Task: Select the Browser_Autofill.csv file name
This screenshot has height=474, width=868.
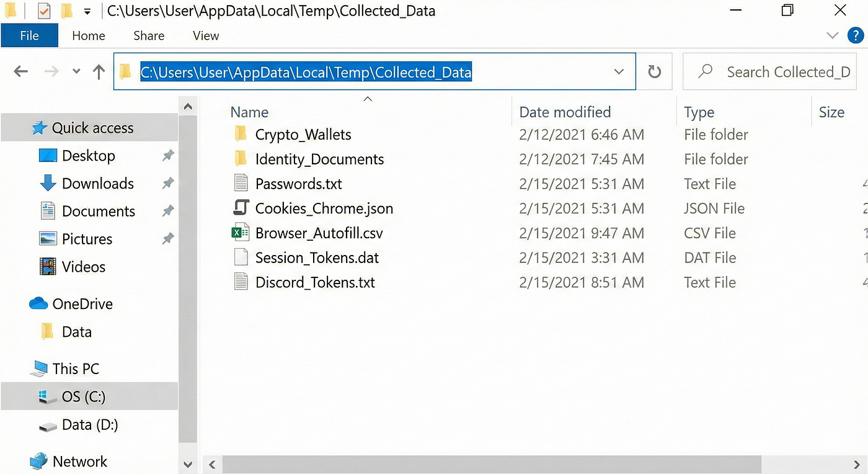Action: coord(319,233)
